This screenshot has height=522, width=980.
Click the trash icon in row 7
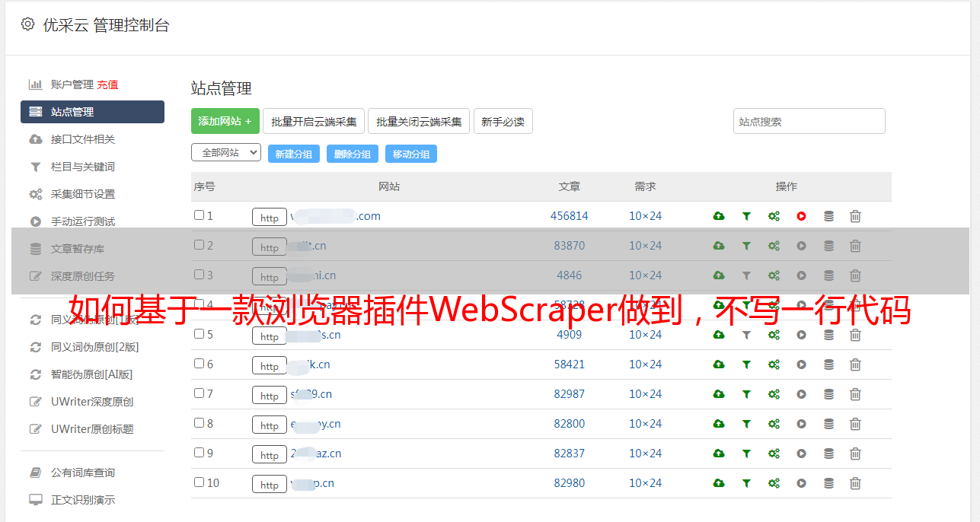point(855,394)
